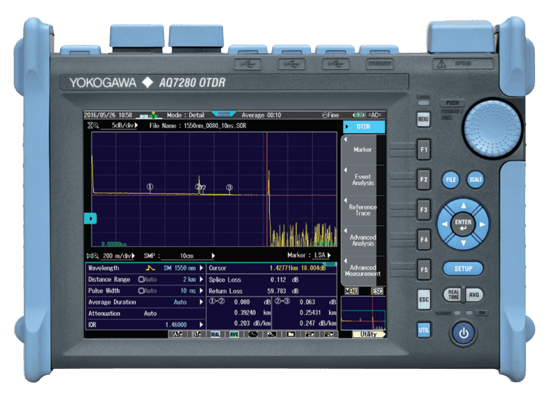This screenshot has width=550, height=396.
Task: Open the IOR 1.46000 setting
Action: [146, 325]
